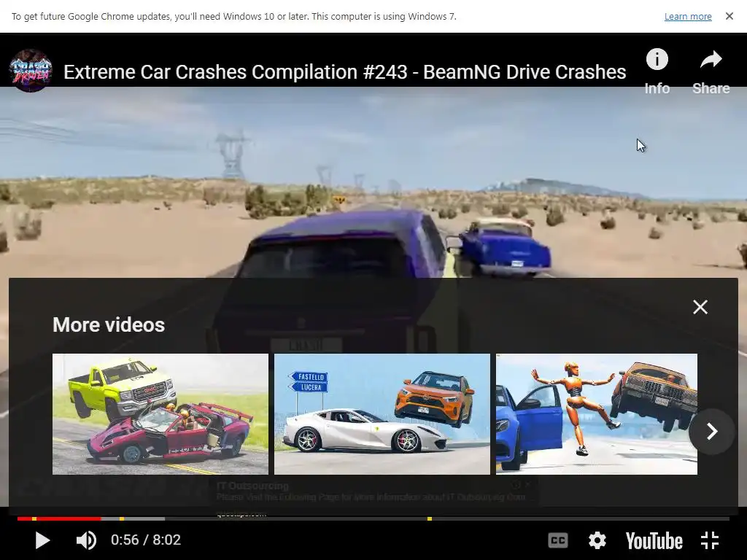
Task: Click the More videos heading
Action: point(109,324)
